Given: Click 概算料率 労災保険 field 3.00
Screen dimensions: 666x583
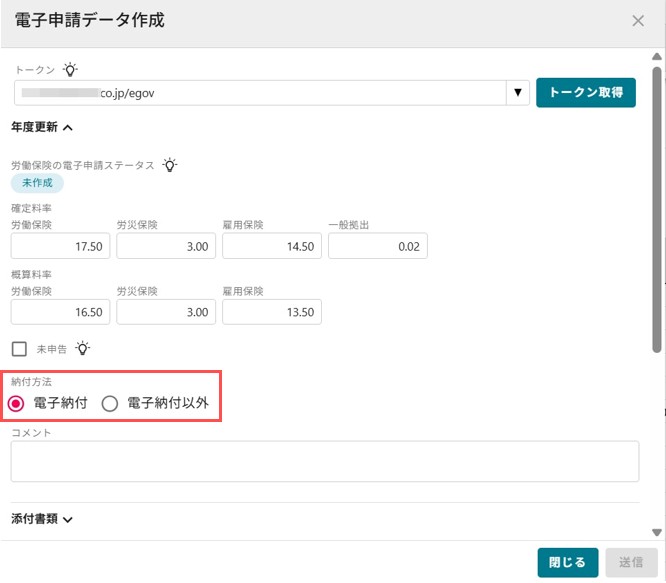Looking at the screenshot, I should coord(166,312).
